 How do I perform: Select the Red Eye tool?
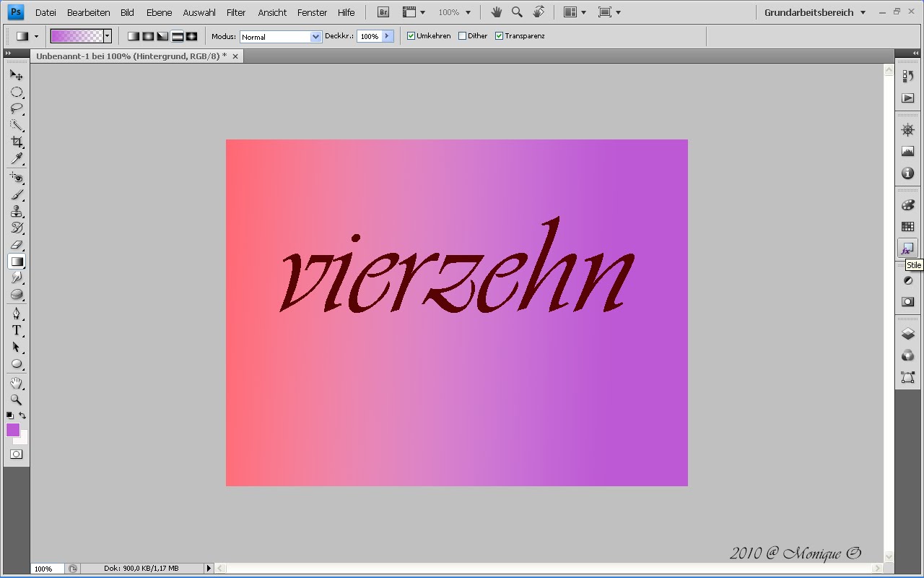(16, 178)
